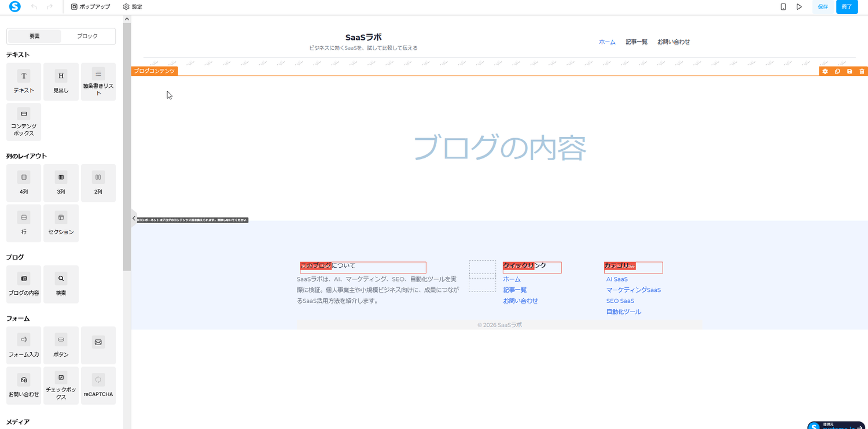Click the sidebar scroll-up arrow
The height and width of the screenshot is (429, 868).
(x=127, y=19)
